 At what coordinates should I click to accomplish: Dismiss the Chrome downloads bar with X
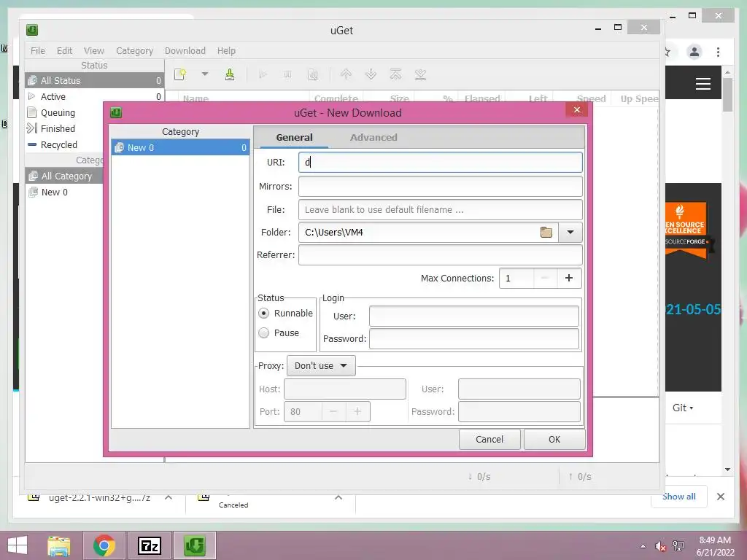(720, 497)
